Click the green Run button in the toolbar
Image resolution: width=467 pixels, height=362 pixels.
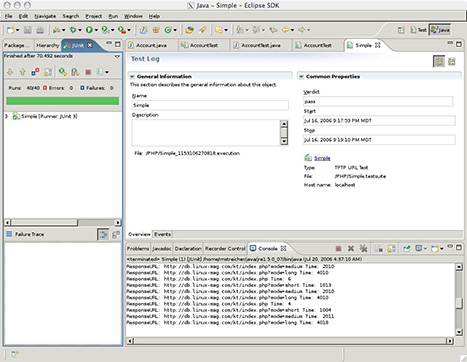click(89, 30)
